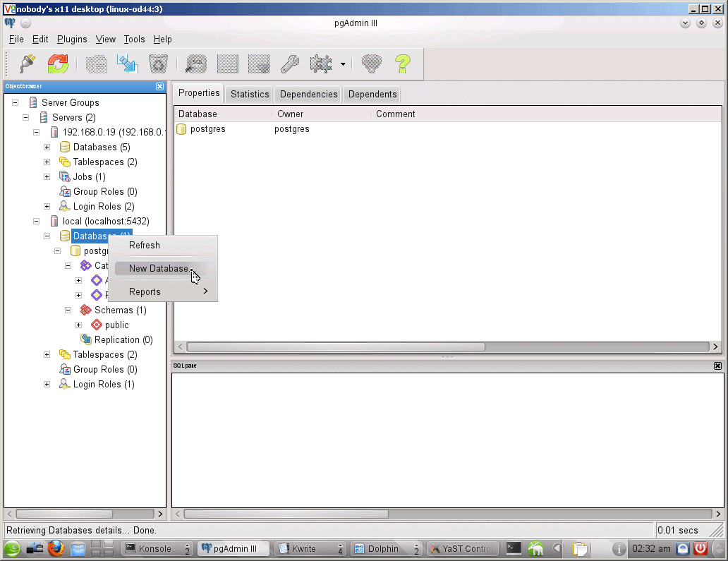Switch to Konsole in the taskbar
This screenshot has height=561, width=728.
click(157, 549)
